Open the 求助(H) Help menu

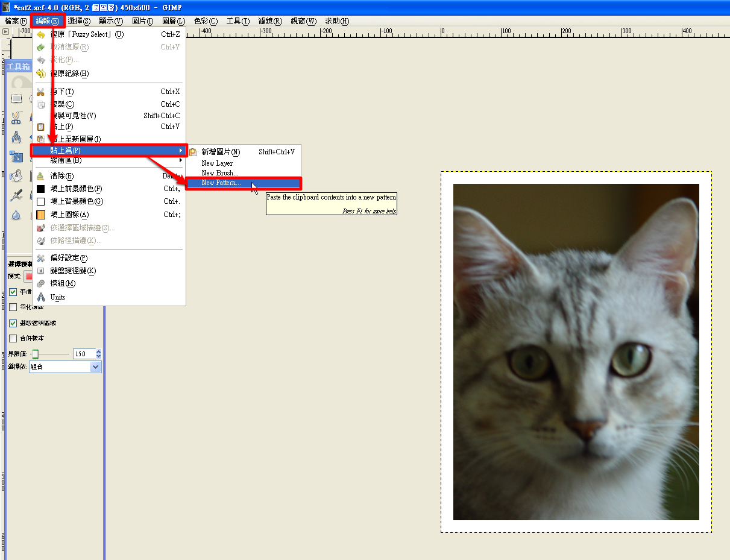tap(336, 21)
